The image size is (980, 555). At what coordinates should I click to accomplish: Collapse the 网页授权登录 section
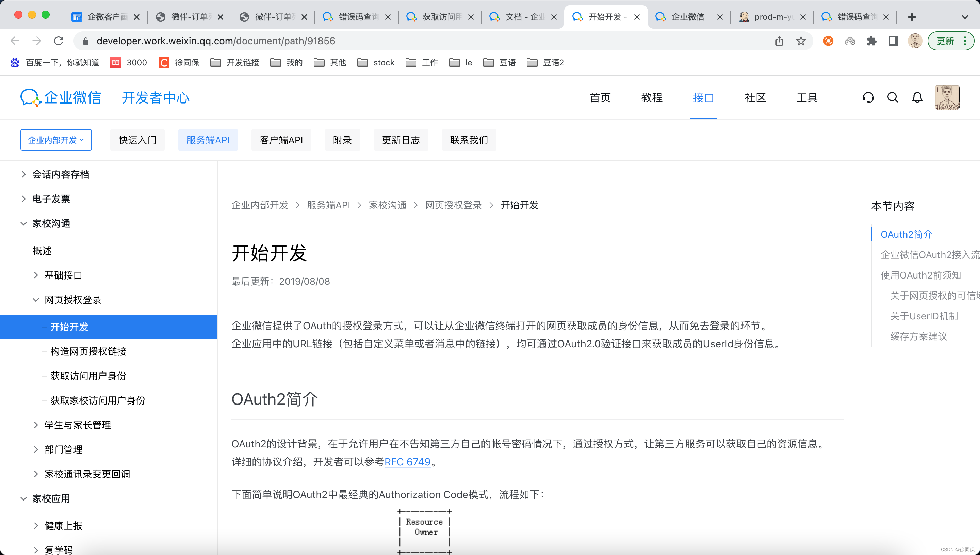[x=36, y=300]
